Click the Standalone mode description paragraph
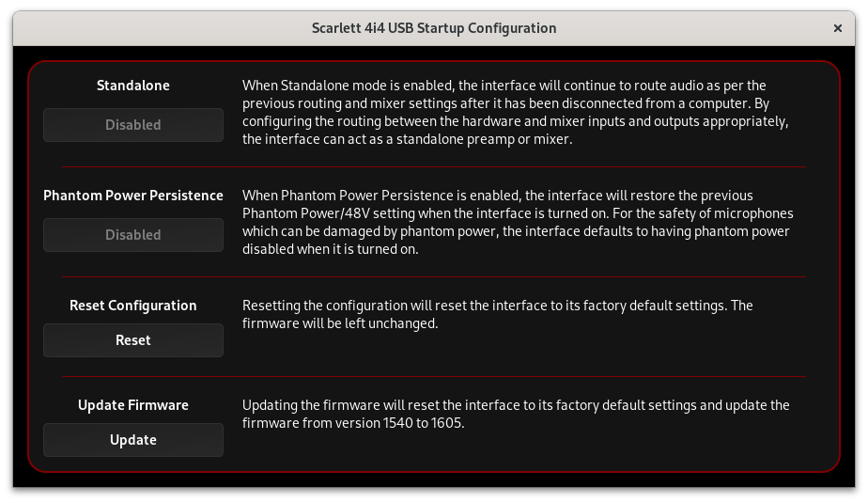Screen dimensions: 868x503 [515, 113]
